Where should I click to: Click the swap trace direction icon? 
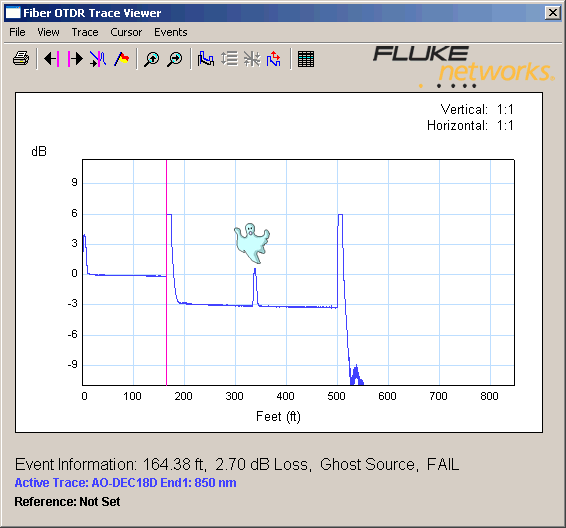coord(274,58)
